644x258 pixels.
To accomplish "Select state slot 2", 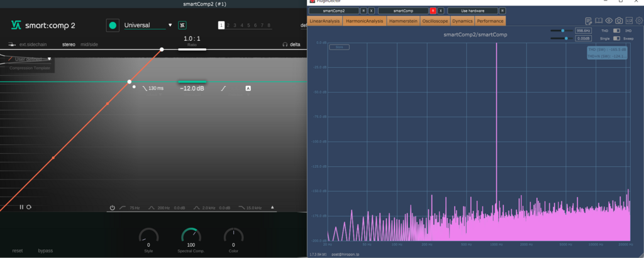I will [x=228, y=26].
